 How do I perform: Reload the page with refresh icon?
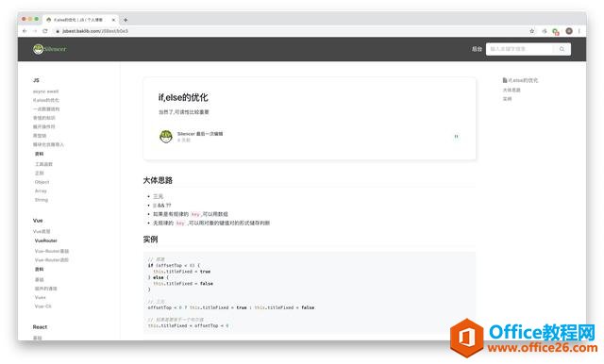point(45,31)
